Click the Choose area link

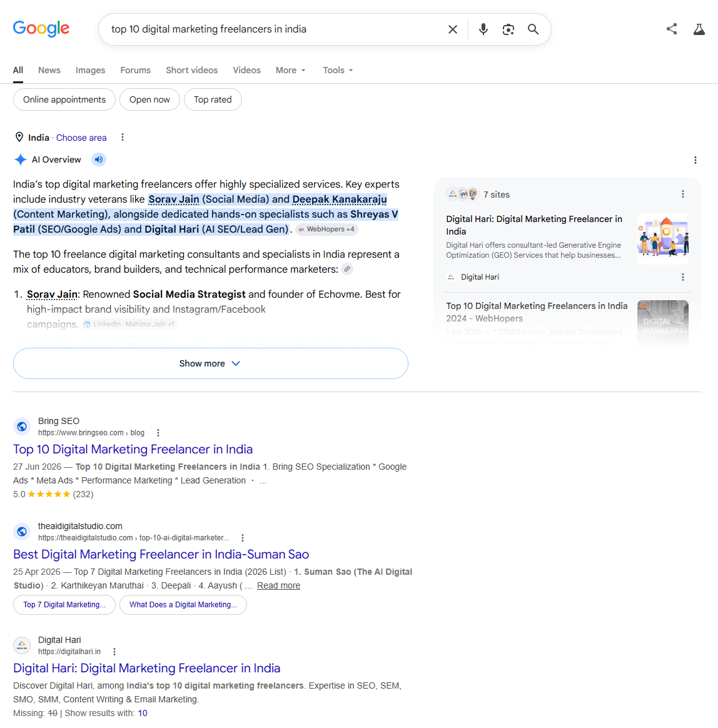pyautogui.click(x=81, y=138)
